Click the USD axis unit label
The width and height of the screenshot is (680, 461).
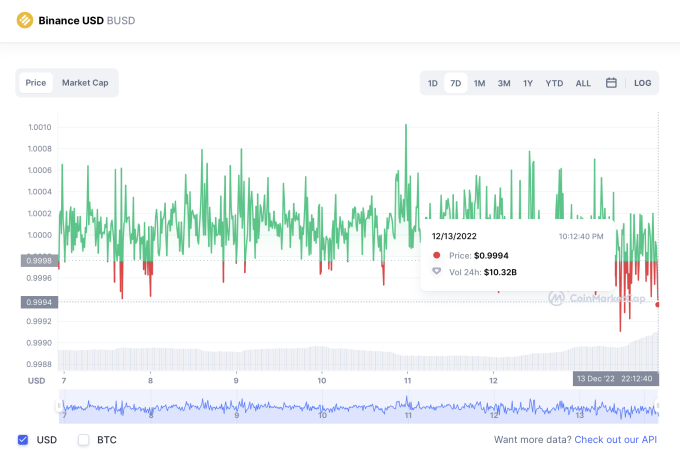(x=36, y=381)
